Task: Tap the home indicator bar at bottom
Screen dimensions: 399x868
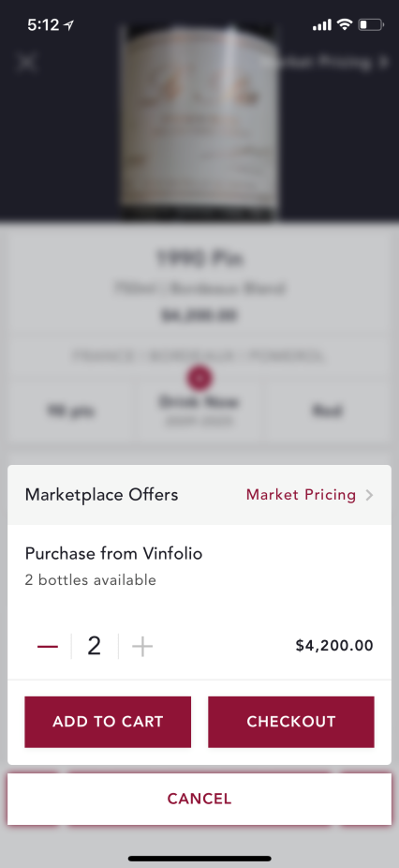Action: [x=199, y=859]
